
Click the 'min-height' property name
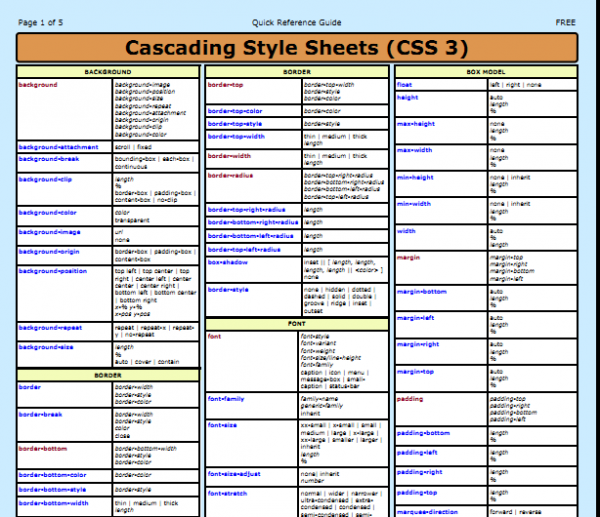(x=415, y=177)
